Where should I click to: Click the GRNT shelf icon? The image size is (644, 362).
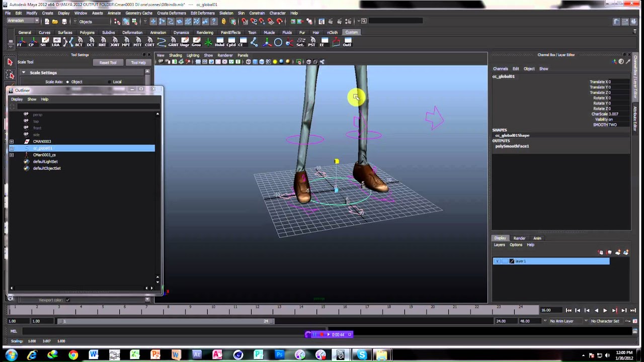[x=173, y=42]
